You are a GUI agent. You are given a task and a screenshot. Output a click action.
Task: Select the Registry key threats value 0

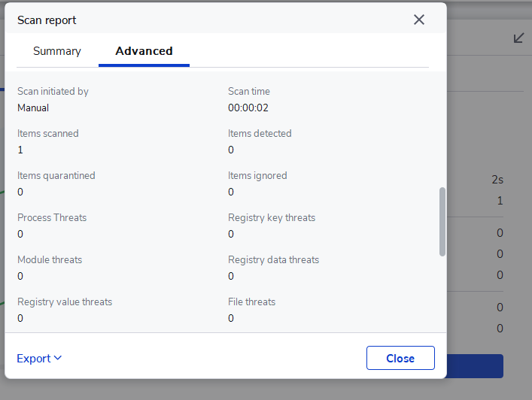(x=231, y=234)
